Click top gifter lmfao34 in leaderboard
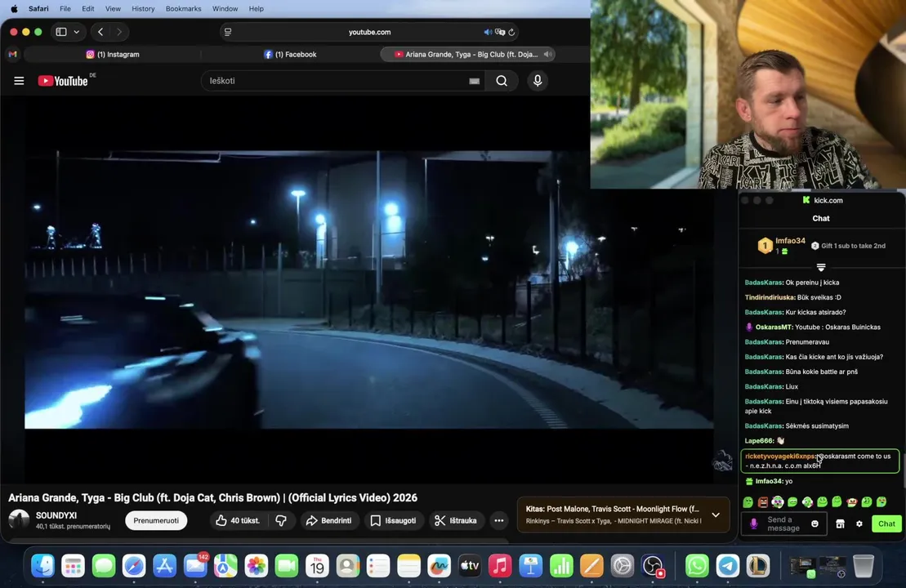This screenshot has width=906, height=588. coord(783,246)
